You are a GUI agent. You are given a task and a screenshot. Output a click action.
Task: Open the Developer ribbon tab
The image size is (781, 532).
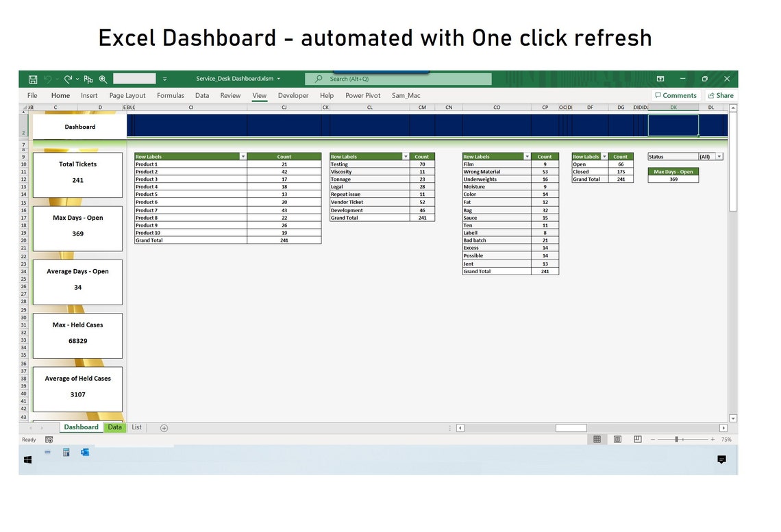click(x=293, y=95)
